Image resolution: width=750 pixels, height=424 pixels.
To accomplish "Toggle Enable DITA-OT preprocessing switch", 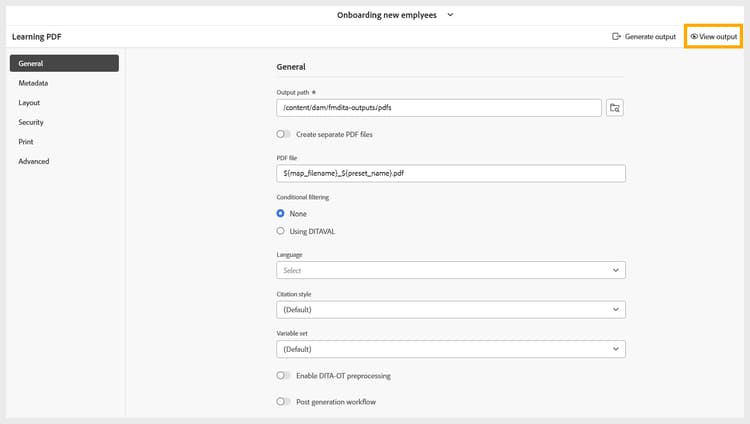I will click(284, 376).
